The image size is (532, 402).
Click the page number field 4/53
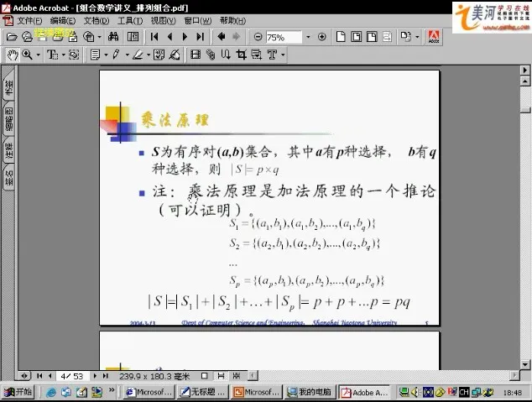point(72,376)
